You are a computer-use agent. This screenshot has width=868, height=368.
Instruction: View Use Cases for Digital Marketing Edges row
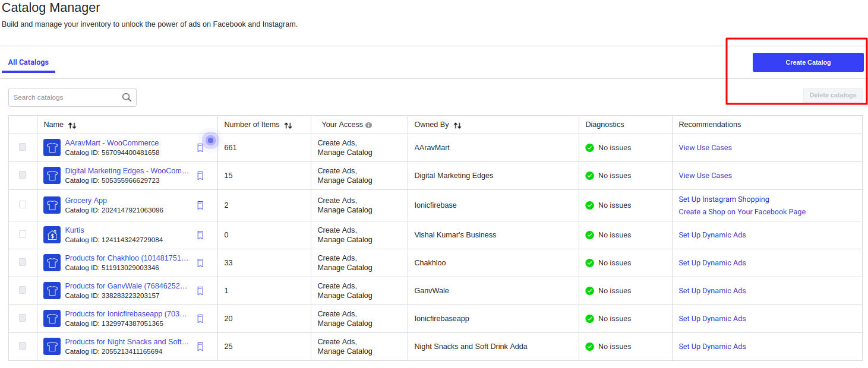point(705,176)
